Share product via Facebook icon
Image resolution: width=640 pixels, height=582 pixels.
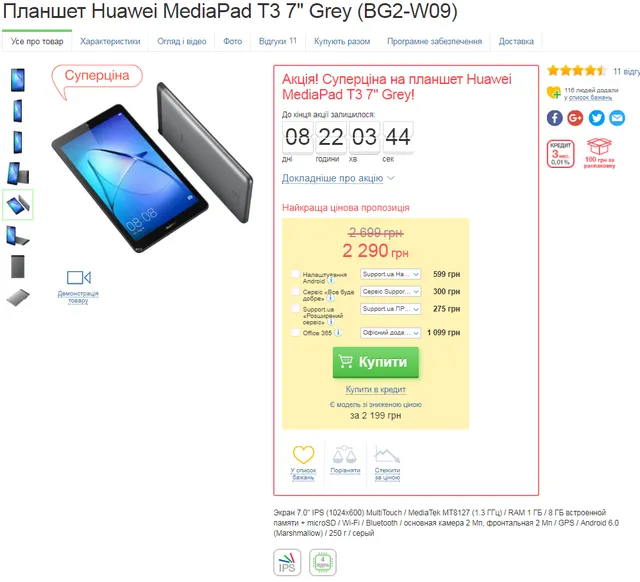[x=555, y=118]
